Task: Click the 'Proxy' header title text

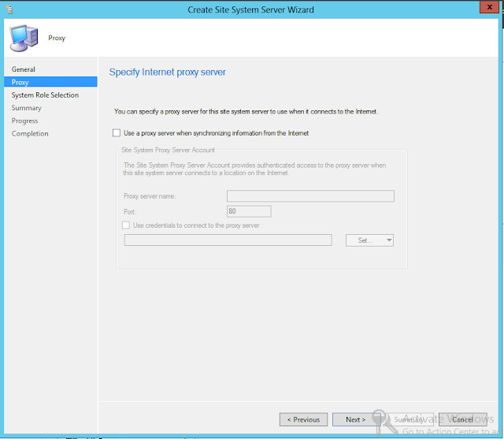Action: pos(57,38)
